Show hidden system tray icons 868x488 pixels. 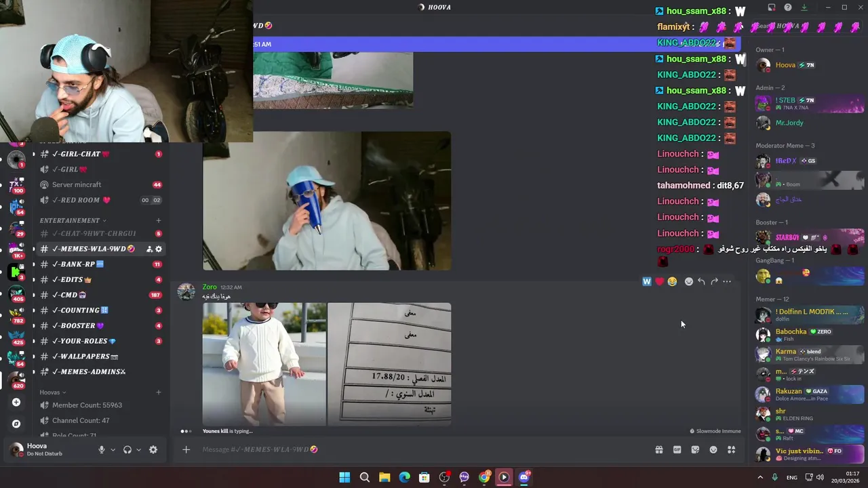pyautogui.click(x=759, y=477)
